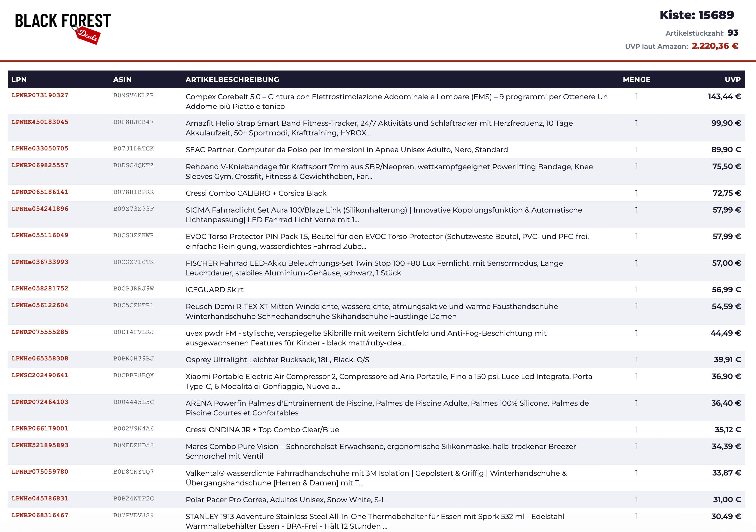Click the price 36,90 €
Viewport: 756px width, 532px height.
coord(726,376)
